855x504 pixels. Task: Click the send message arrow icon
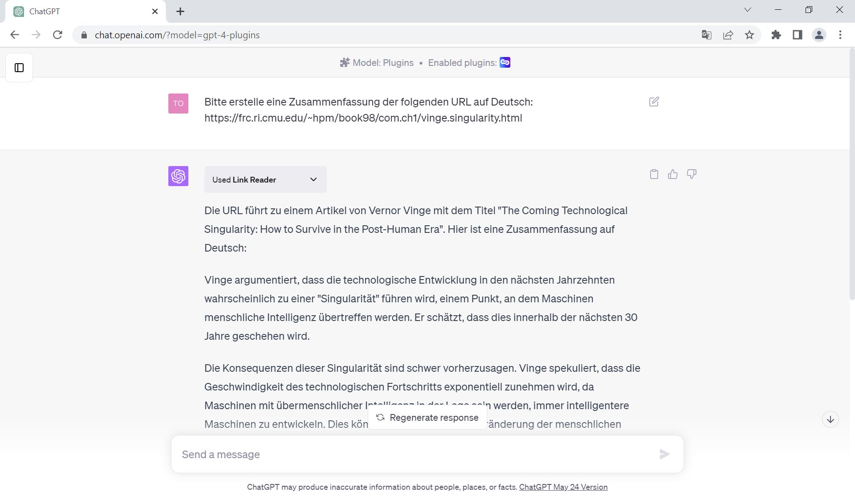pyautogui.click(x=664, y=454)
